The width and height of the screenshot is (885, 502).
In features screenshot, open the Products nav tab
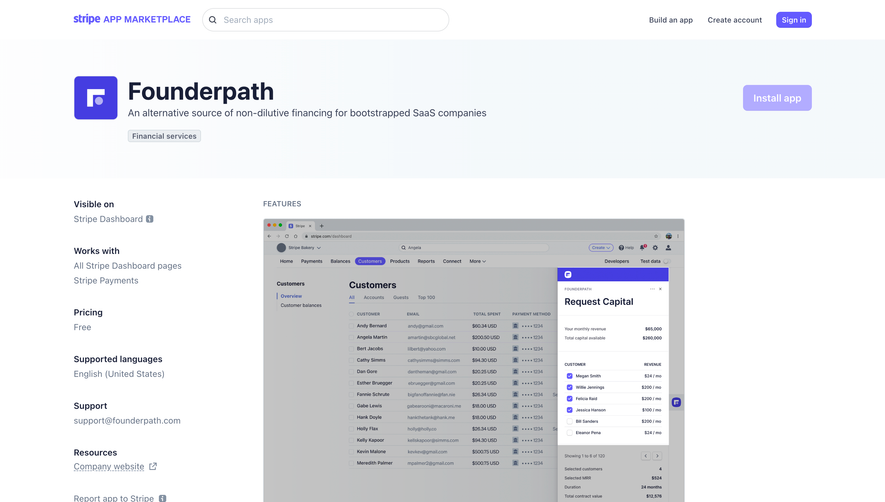click(x=400, y=261)
